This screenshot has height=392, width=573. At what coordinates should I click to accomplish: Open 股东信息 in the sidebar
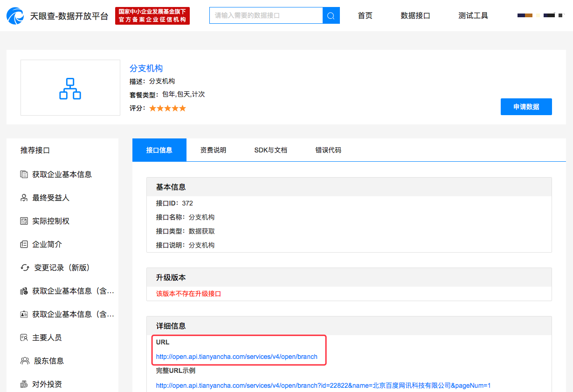pyautogui.click(x=49, y=361)
